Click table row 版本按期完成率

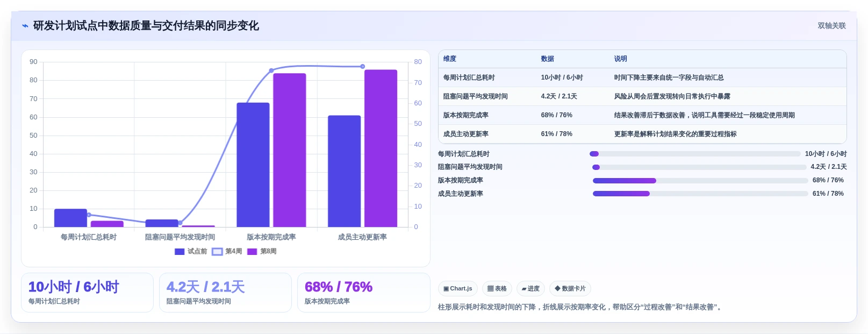tap(642, 116)
